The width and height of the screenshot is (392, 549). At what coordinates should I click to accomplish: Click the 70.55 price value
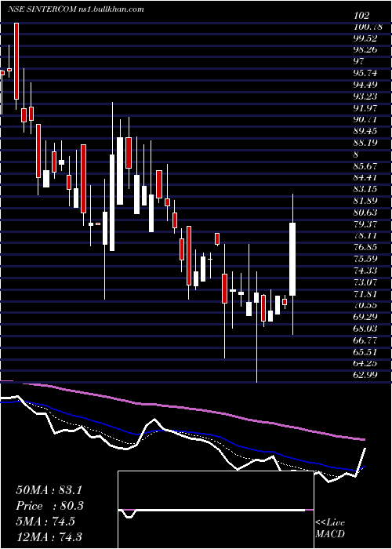(365, 305)
